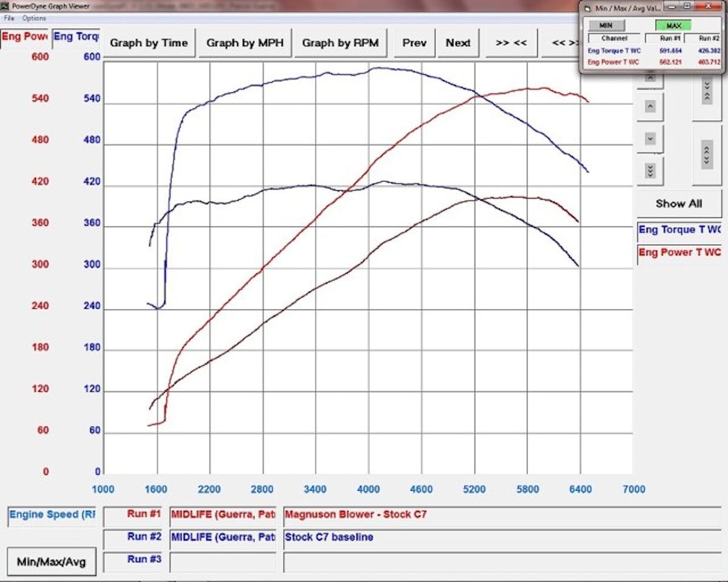Viewport: 728px width, 582px height.
Task: Switch to the Eng Torq tab
Action: [76, 36]
